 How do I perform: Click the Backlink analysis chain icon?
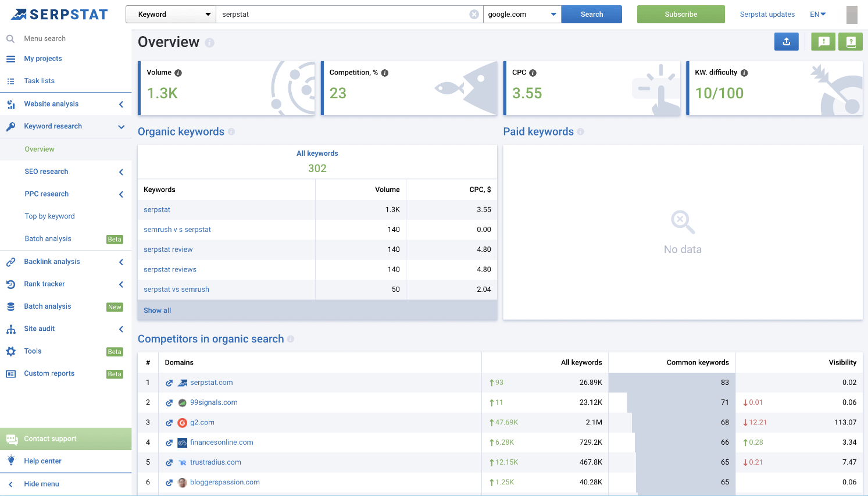click(x=11, y=262)
